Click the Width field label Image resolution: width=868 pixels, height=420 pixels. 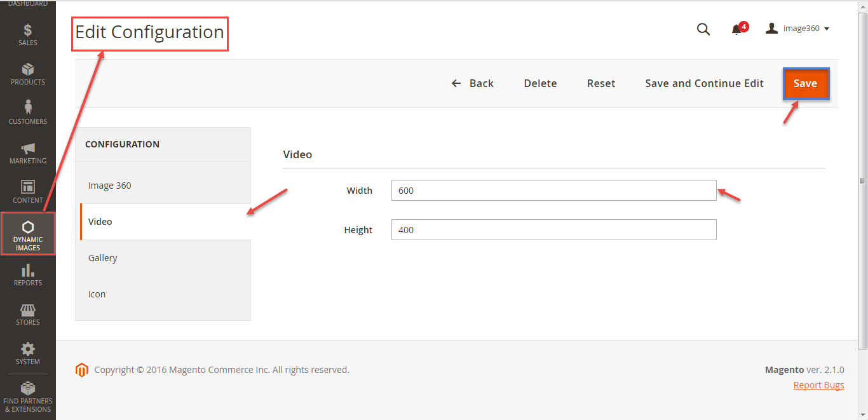click(x=360, y=191)
